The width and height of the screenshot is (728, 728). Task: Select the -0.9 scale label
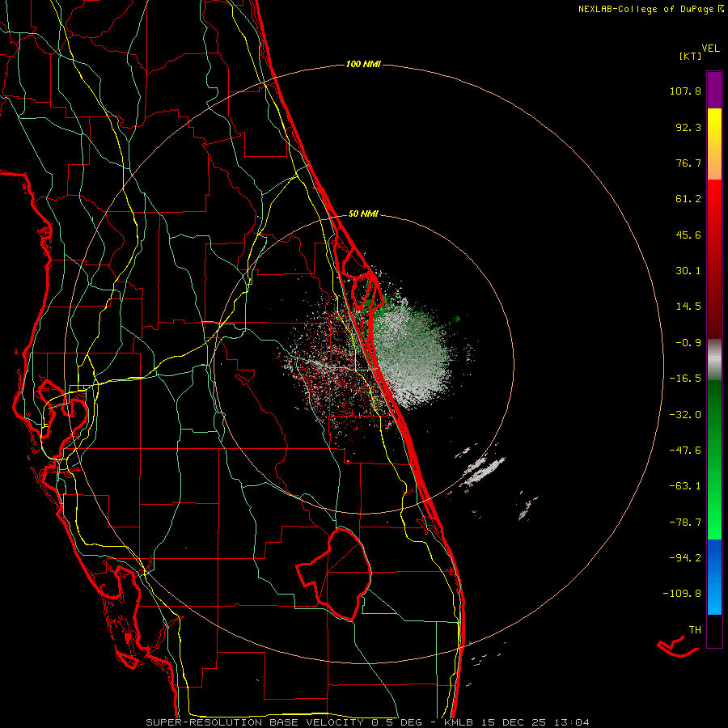(x=685, y=343)
